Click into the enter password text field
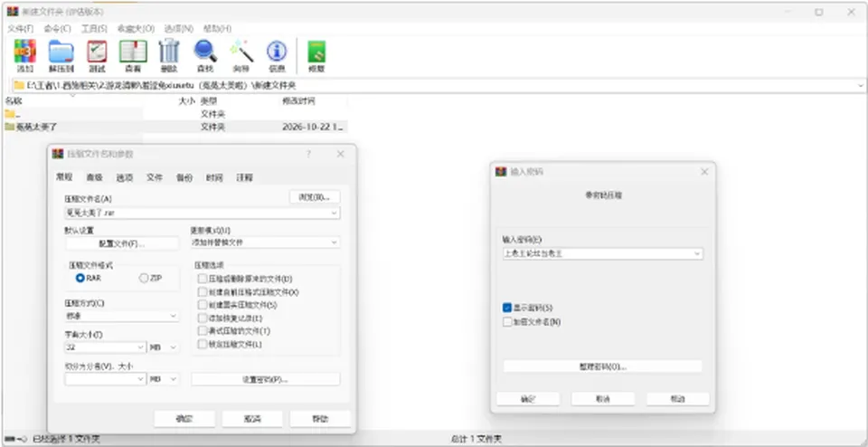 click(597, 253)
